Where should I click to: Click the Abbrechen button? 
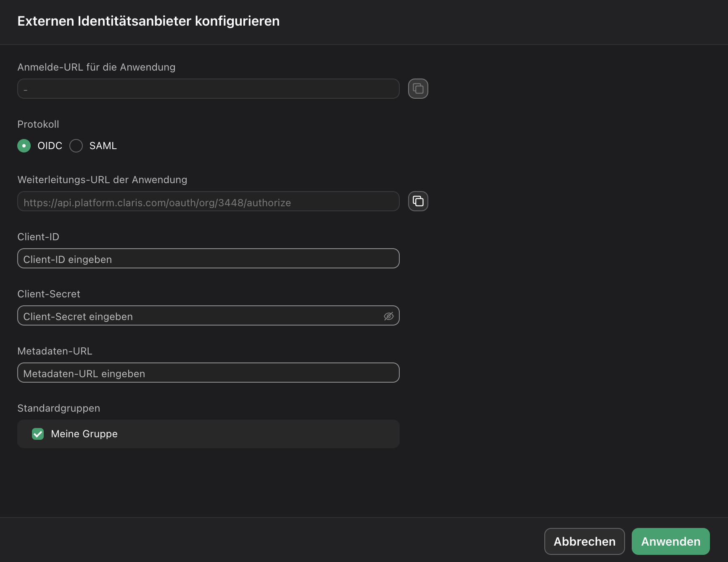point(584,541)
